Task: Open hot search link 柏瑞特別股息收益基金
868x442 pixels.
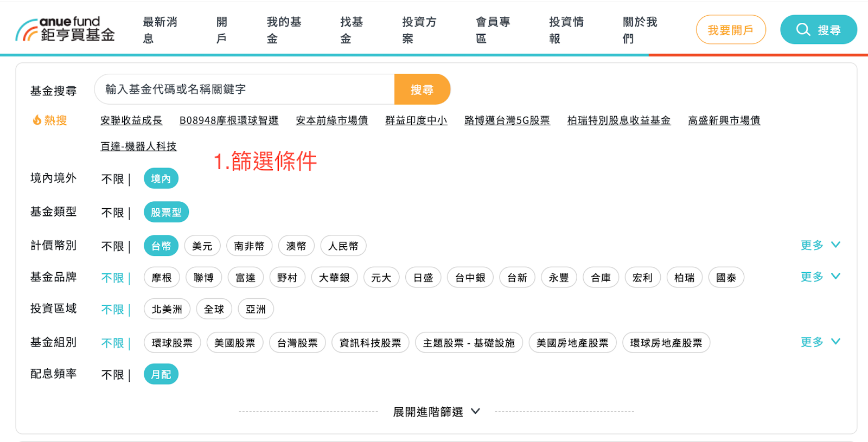Action: 619,120
